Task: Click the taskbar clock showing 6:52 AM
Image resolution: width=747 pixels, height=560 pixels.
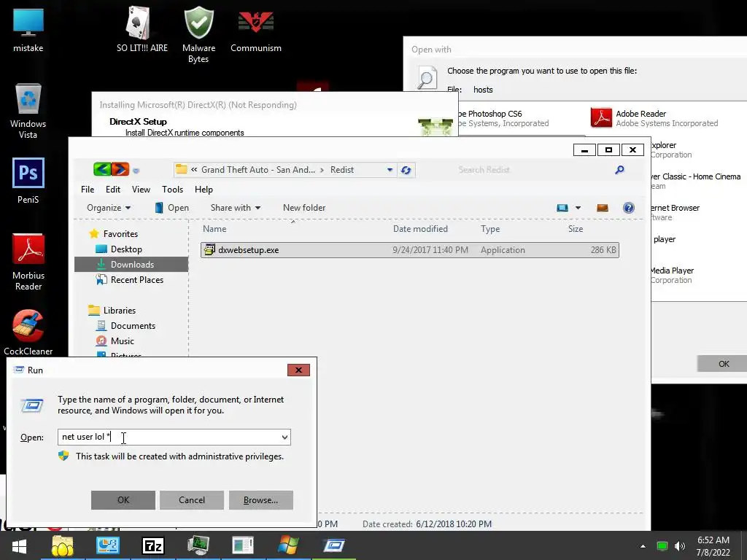Action: [x=713, y=545]
